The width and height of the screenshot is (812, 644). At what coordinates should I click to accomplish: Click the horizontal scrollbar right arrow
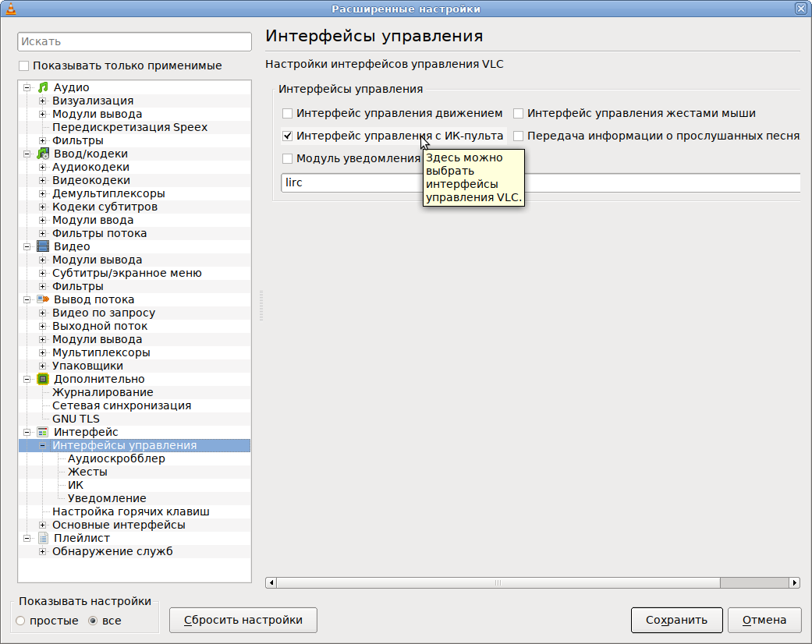tap(795, 583)
